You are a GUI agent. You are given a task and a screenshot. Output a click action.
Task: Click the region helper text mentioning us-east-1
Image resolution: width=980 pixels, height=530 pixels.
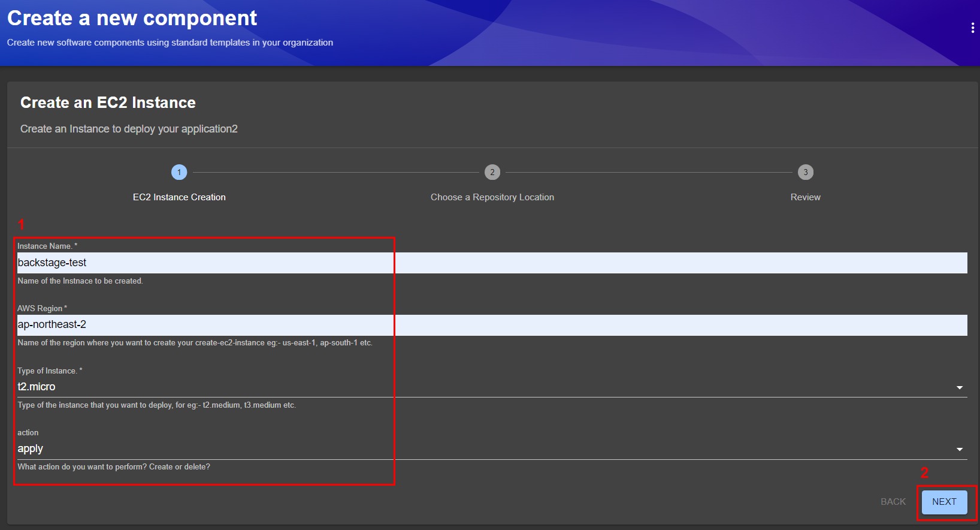[195, 343]
